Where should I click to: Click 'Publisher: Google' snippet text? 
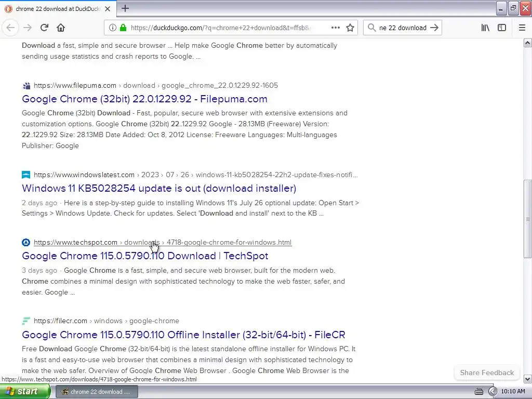50,145
